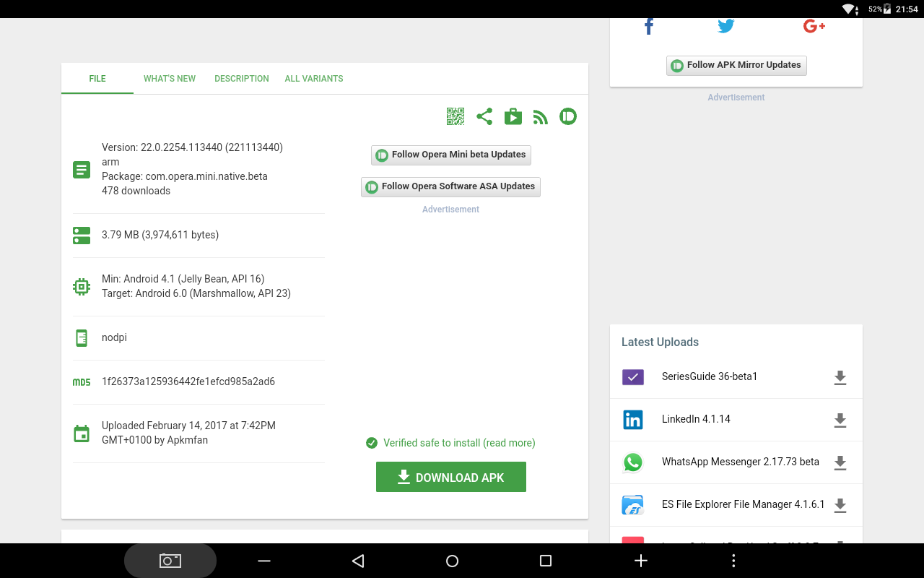Select the FILE tab

click(x=97, y=79)
